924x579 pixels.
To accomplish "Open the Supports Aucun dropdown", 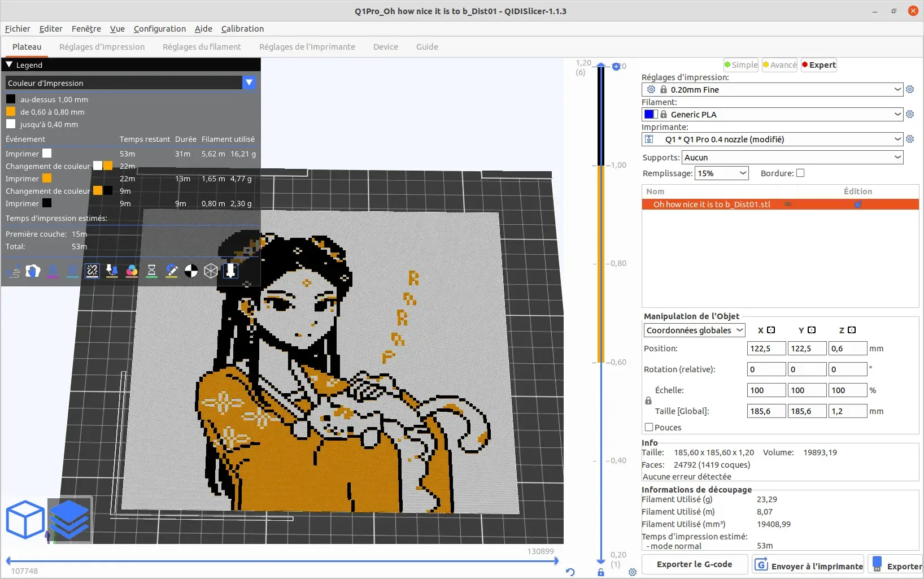I will [x=792, y=158].
